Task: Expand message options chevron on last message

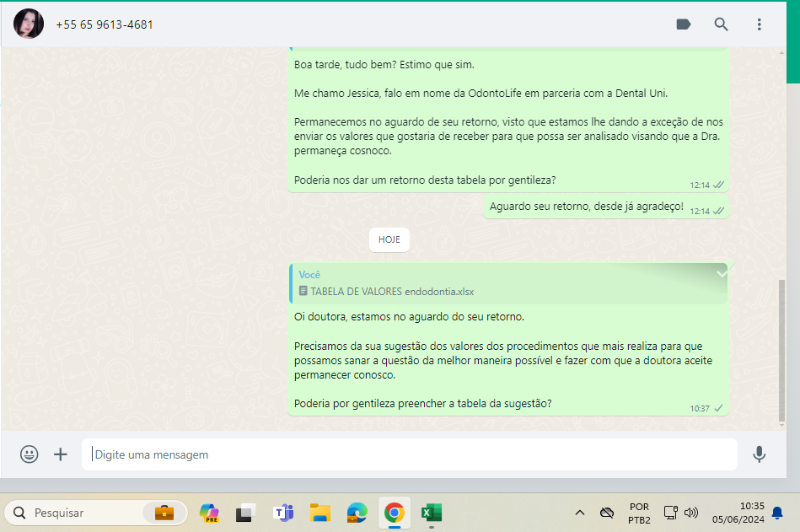Action: tap(722, 274)
